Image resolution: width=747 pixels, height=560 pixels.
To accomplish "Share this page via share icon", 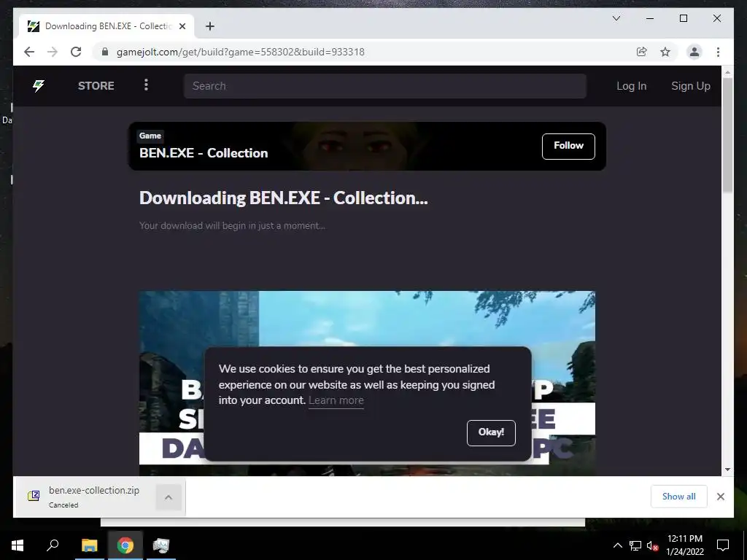I will tap(642, 52).
